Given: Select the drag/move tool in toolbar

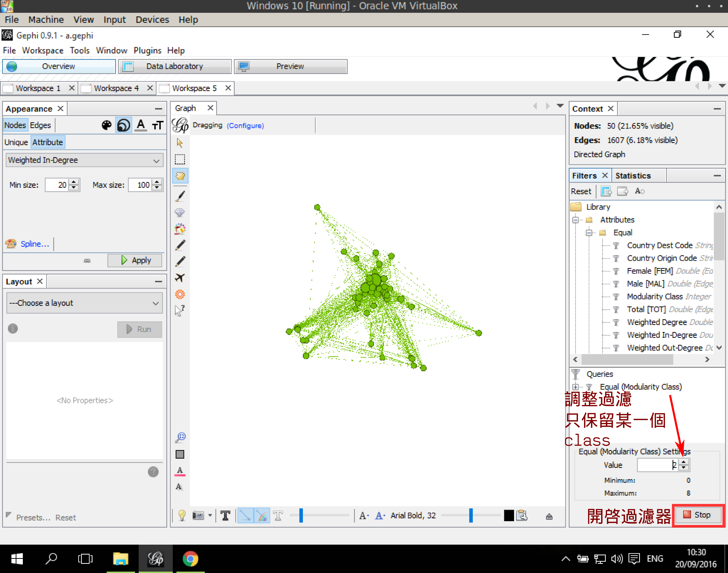Looking at the screenshot, I should point(180,176).
